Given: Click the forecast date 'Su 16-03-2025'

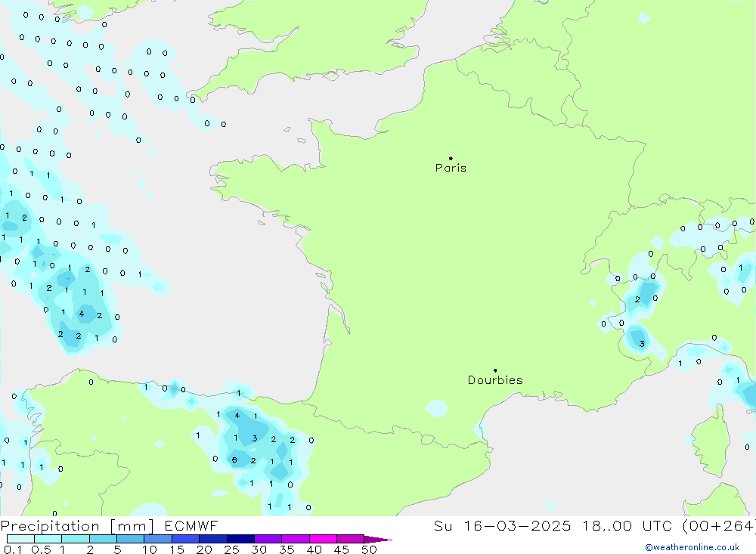Looking at the screenshot, I should [502, 526].
